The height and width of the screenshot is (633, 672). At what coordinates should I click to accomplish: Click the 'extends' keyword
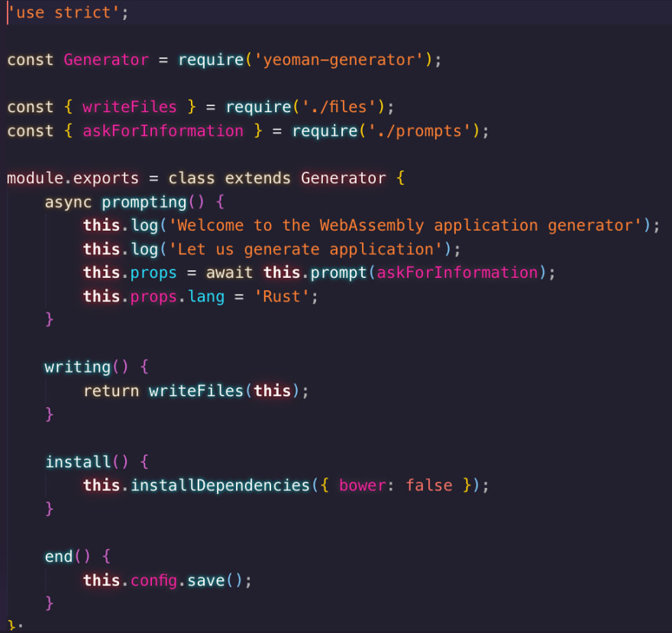coord(257,178)
